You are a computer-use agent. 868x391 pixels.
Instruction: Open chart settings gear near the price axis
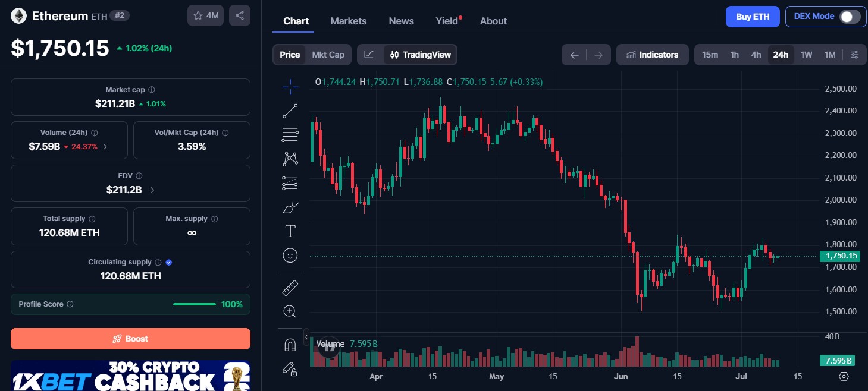(x=844, y=376)
